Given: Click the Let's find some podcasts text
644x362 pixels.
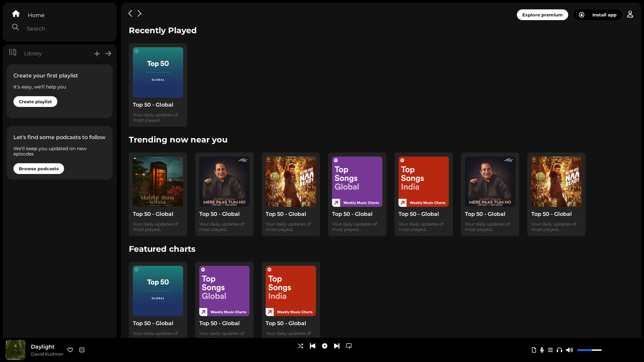Looking at the screenshot, I should [x=59, y=137].
